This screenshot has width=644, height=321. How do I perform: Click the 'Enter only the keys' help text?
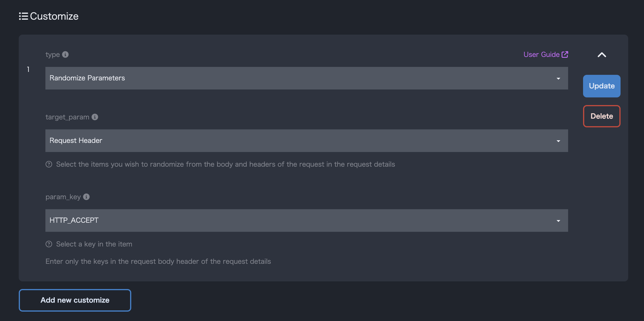[x=158, y=261]
